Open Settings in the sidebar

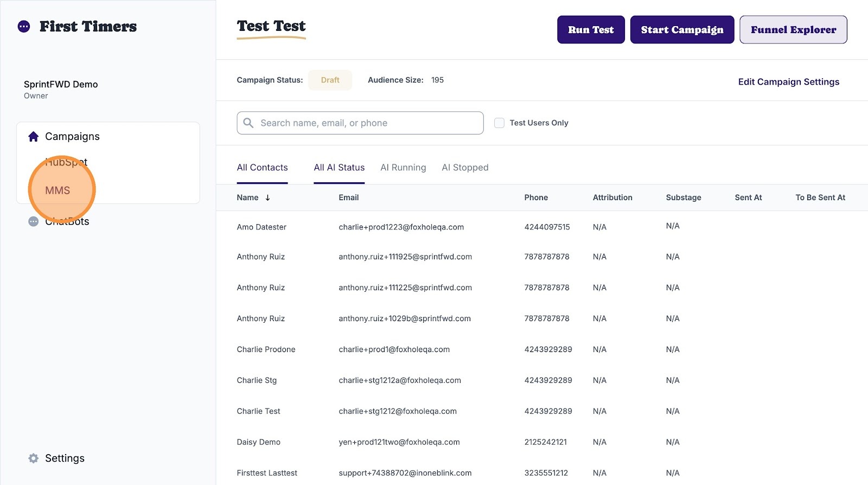(x=65, y=458)
